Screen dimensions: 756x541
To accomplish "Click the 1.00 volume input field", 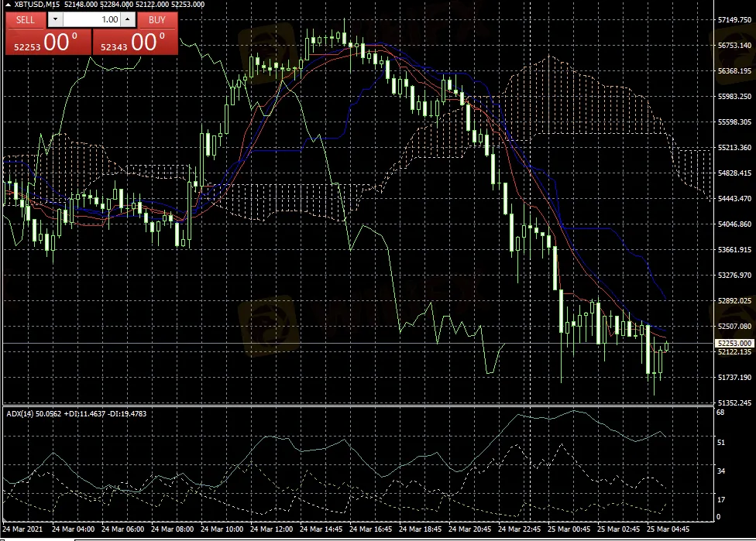I will (x=91, y=19).
